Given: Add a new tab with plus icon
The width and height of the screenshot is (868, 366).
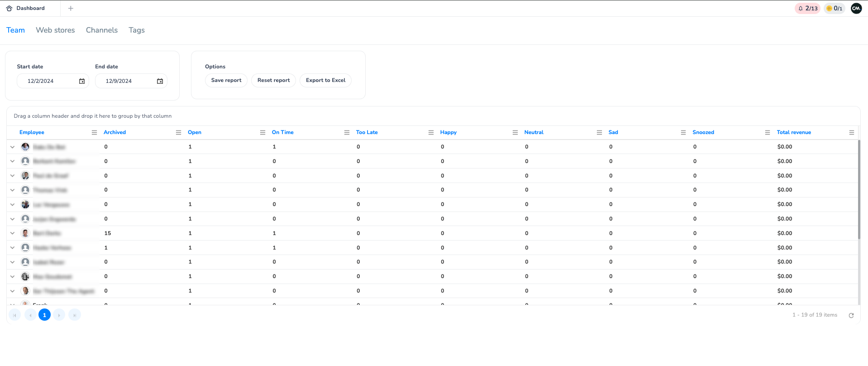Looking at the screenshot, I should click(71, 8).
